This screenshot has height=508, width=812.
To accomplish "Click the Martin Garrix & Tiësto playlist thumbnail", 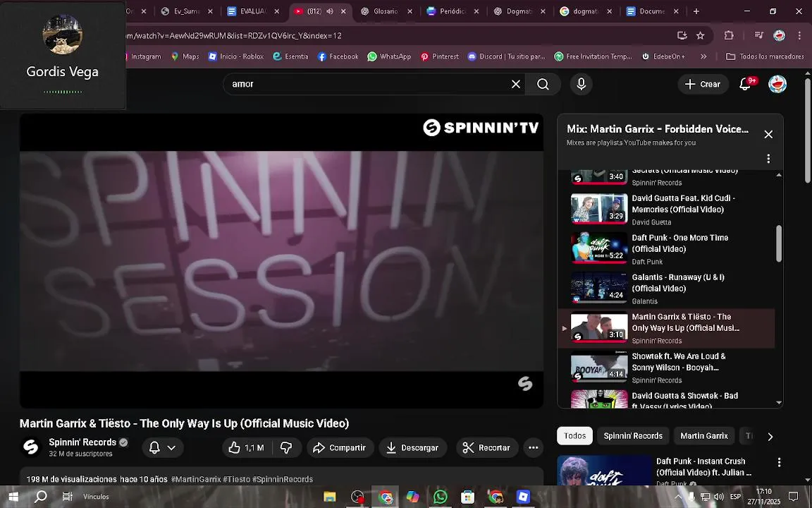I will click(599, 327).
